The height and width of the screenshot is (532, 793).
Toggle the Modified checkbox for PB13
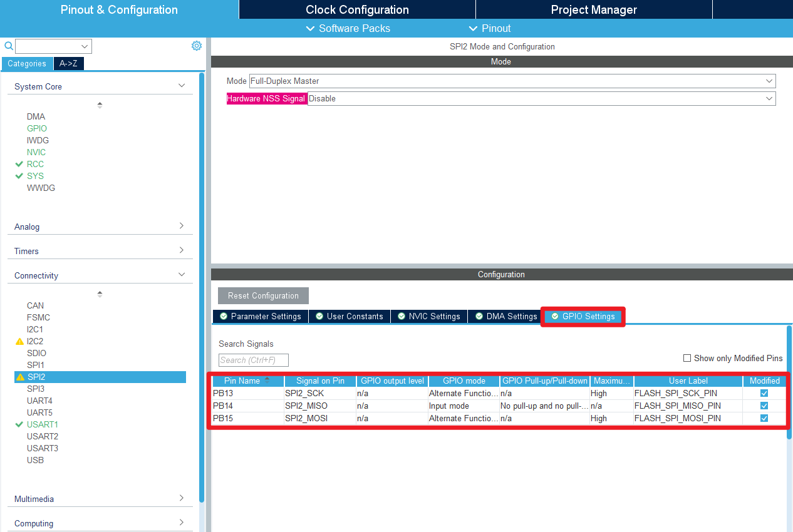coord(764,393)
